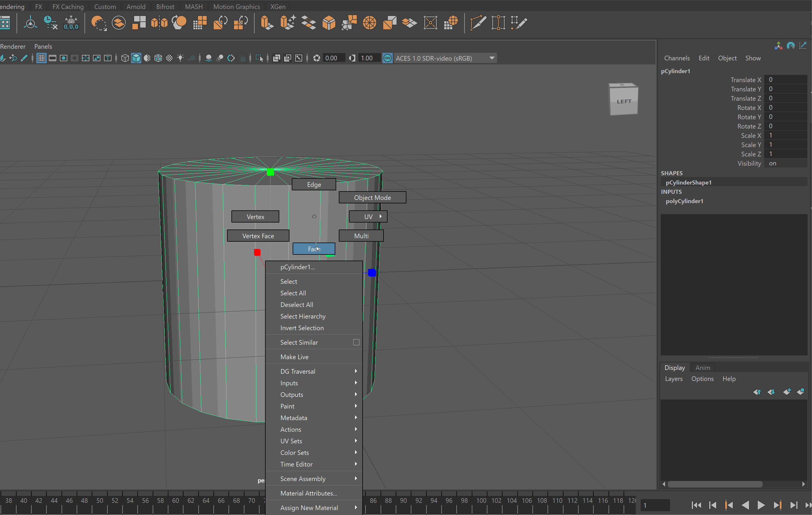Select the Multi-Cut knife tool icon
812x515 pixels.
[478, 23]
